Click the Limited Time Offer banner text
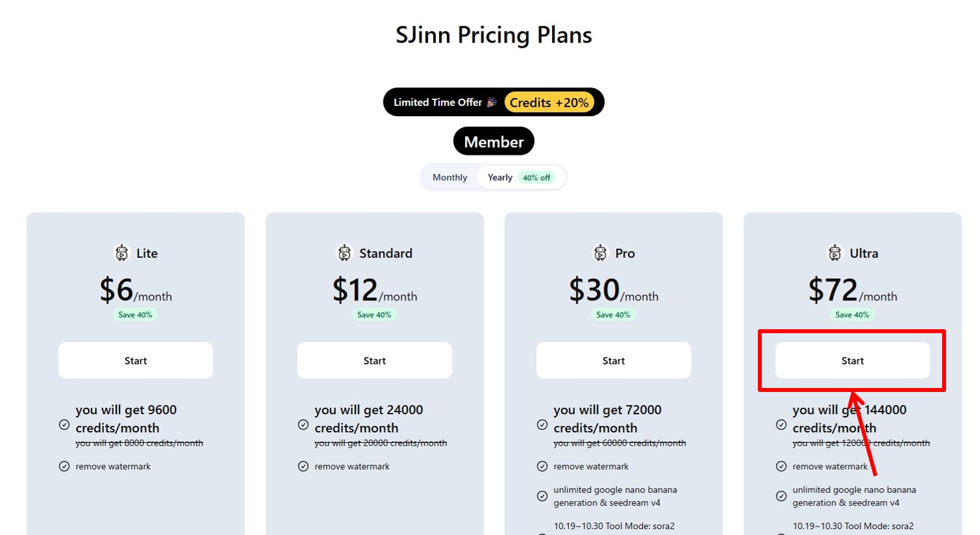The width and height of the screenshot is (980, 535). (438, 103)
